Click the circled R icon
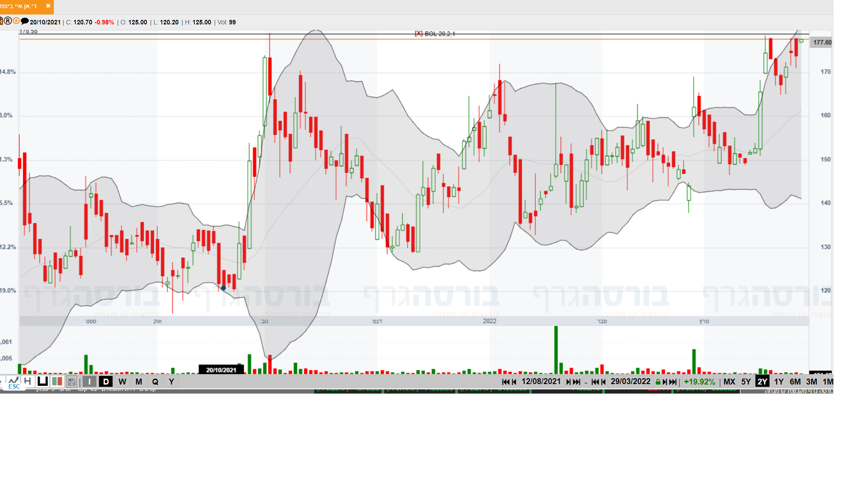The height and width of the screenshot is (488, 868). pos(8,21)
